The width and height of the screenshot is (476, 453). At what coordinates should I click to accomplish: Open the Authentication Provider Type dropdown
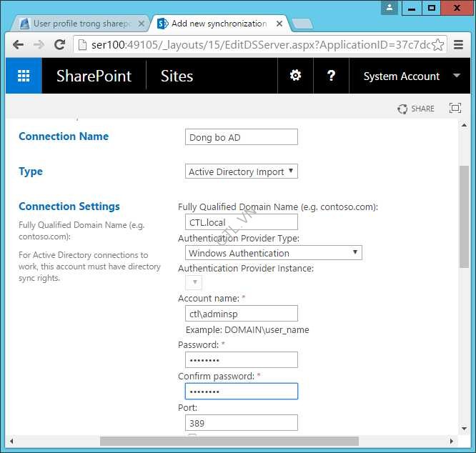click(x=273, y=253)
